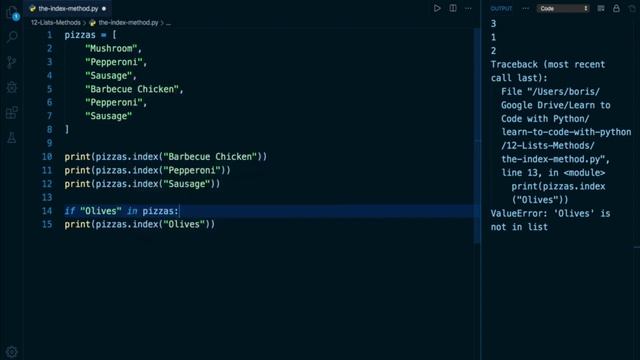Select the the-index-method.py editor tab
The image size is (640, 360).
point(68,8)
